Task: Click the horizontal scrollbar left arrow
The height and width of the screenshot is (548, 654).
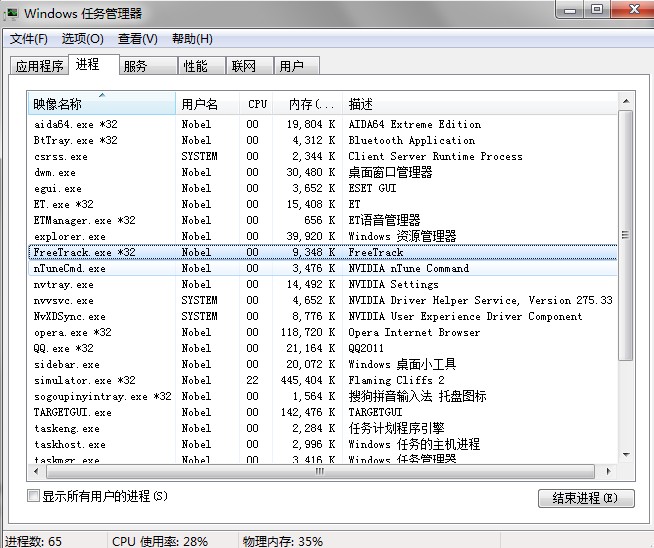Action: [x=36, y=472]
